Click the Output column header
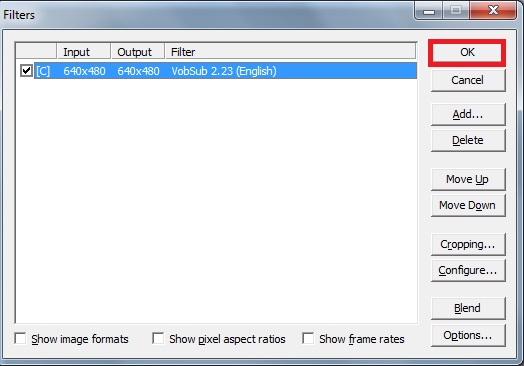Image resolution: width=524 pixels, height=366 pixels. [138, 52]
